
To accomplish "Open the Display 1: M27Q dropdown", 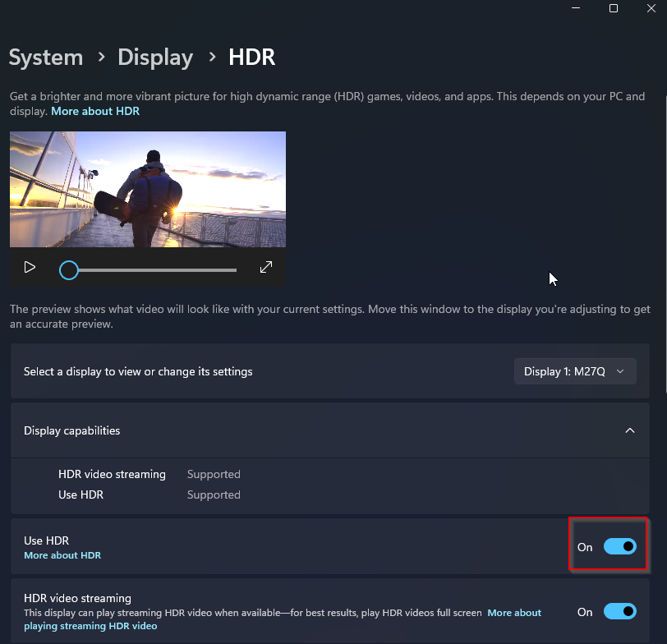I will coord(574,371).
